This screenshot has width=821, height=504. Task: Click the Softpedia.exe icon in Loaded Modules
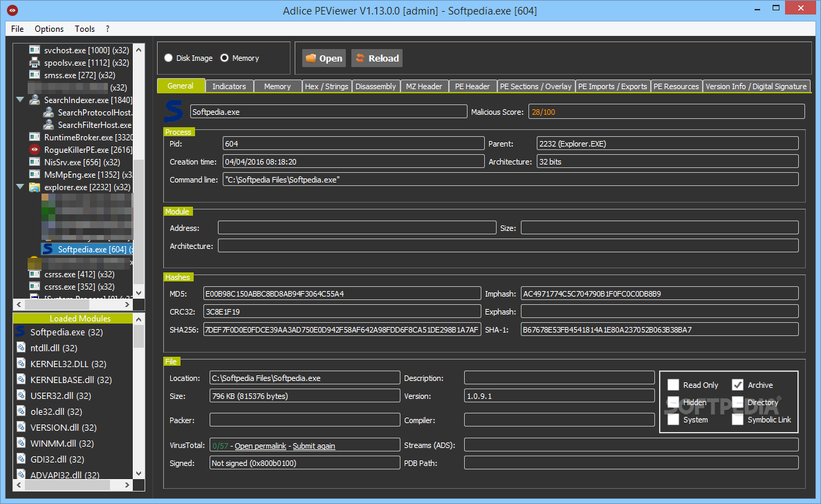[21, 332]
